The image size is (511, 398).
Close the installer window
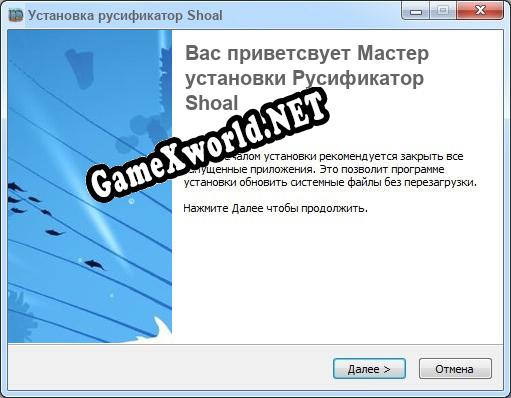pos(480,11)
